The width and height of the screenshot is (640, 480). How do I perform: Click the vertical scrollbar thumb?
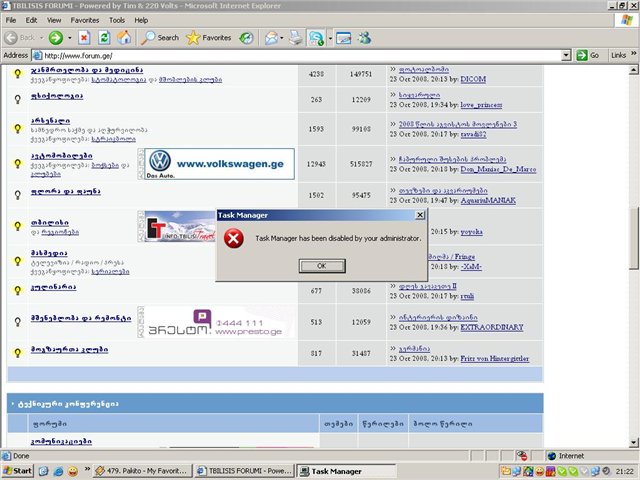tap(633, 238)
